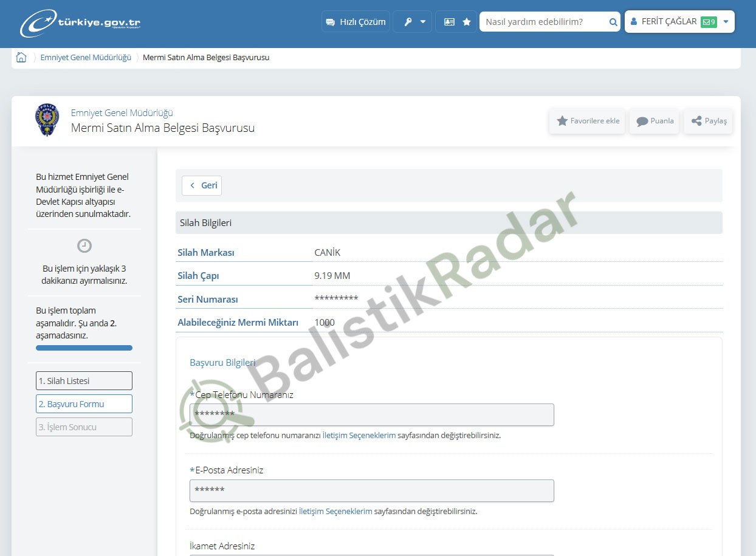The image size is (756, 556).
Task: Select step 1. Silah Listesi
Action: tap(84, 381)
